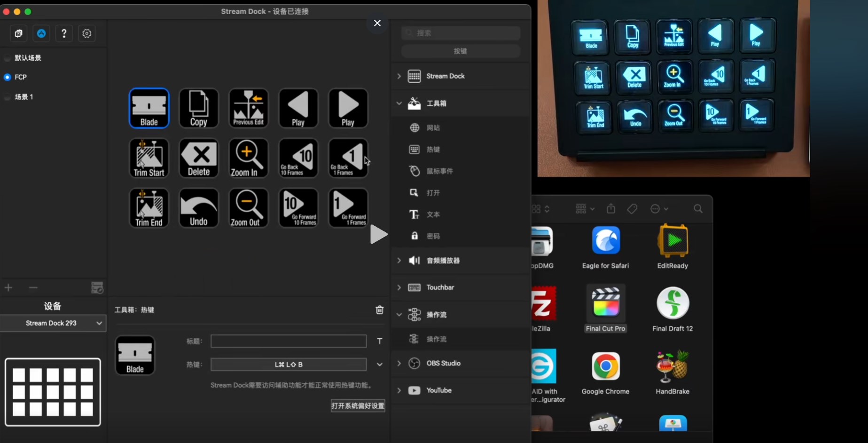
Task: Open EditReady app in Finder window
Action: (673, 247)
